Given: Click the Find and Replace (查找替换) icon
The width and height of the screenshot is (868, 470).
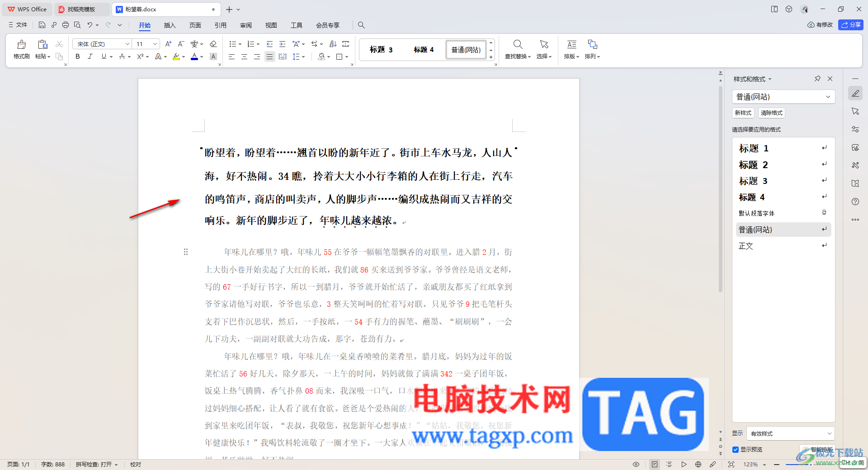Looking at the screenshot, I should pos(518,44).
